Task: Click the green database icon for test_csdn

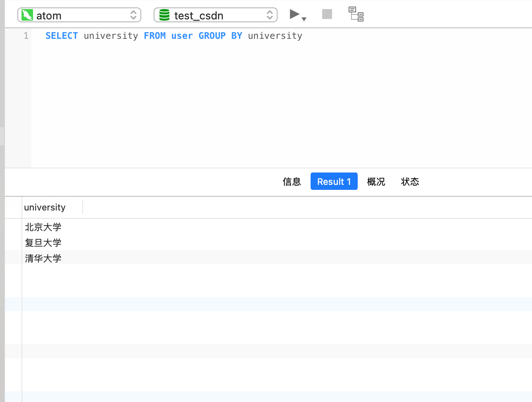Action: [x=164, y=15]
